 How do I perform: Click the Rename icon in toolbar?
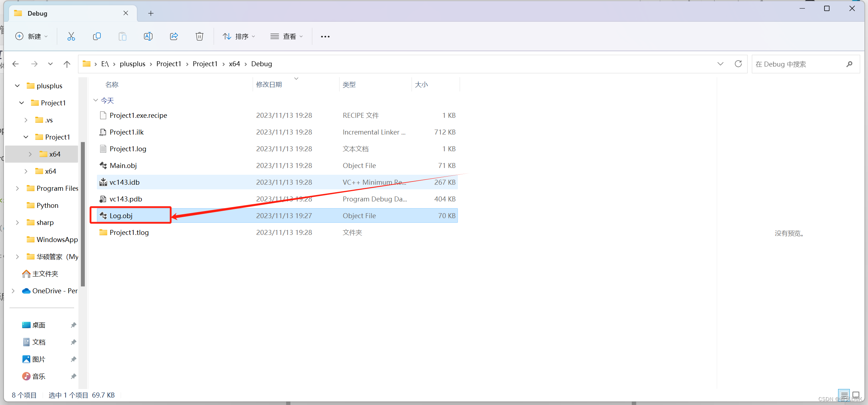point(148,36)
